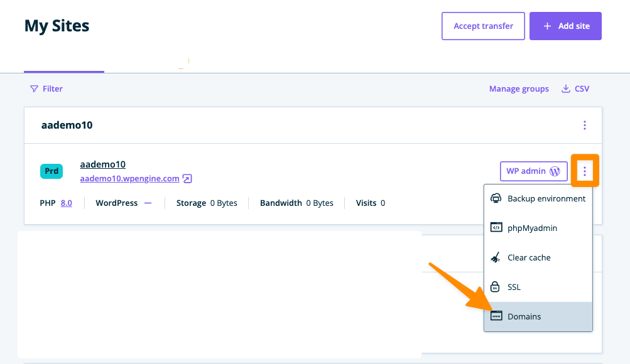The image size is (630, 364).
Task: Open aademo10.wpengine.com via the external link icon
Action: [x=187, y=178]
